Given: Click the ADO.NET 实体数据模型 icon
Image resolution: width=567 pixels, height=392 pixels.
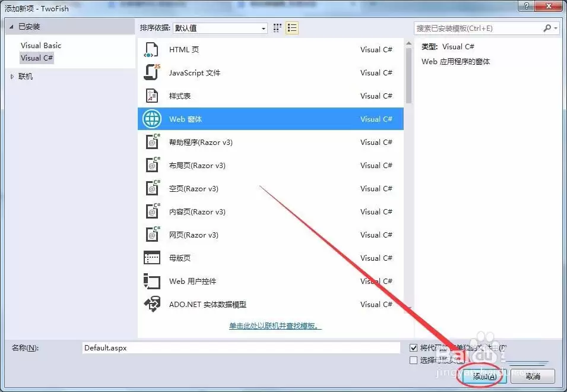Looking at the screenshot, I should click(x=151, y=304).
